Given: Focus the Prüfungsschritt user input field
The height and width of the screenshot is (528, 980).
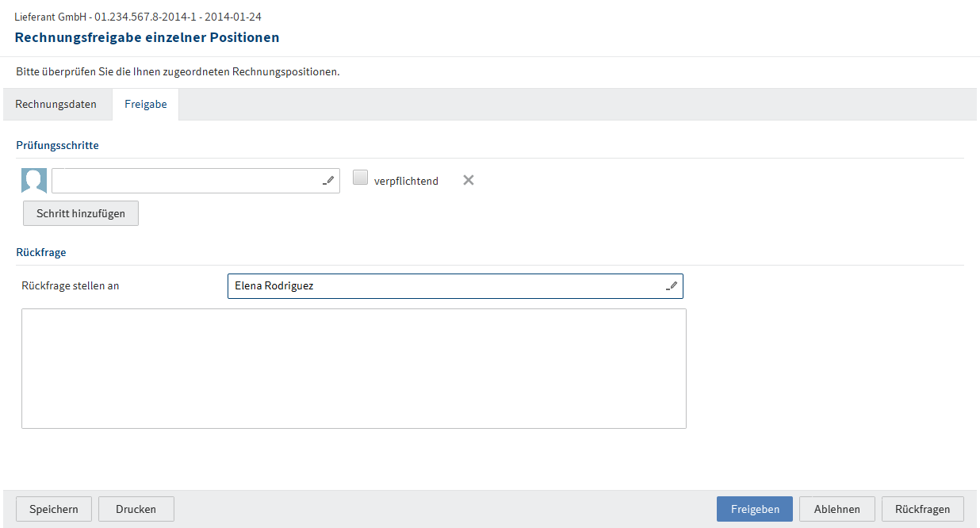Looking at the screenshot, I should 196,181.
